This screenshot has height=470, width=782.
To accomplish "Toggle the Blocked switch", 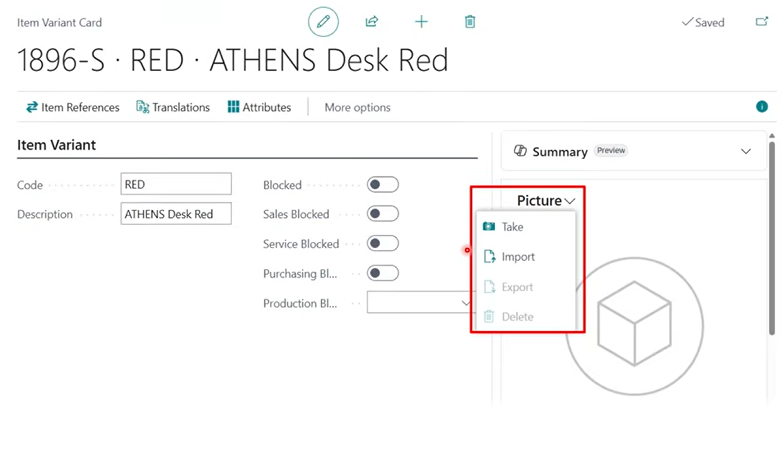I will 382,185.
